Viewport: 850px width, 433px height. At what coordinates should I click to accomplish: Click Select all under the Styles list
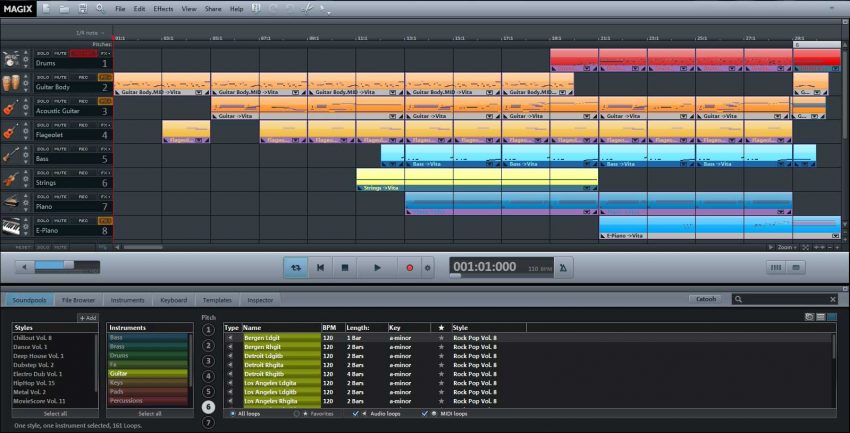tap(55, 413)
